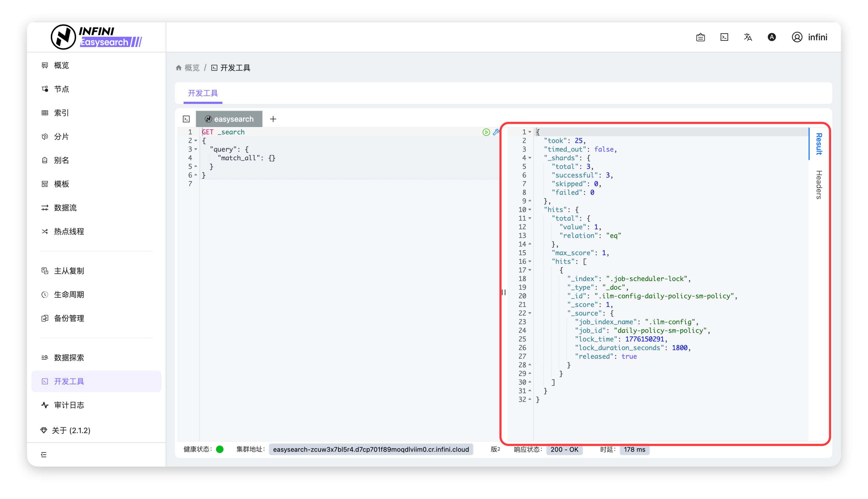Click the wrench auto-indent icon

[496, 132]
